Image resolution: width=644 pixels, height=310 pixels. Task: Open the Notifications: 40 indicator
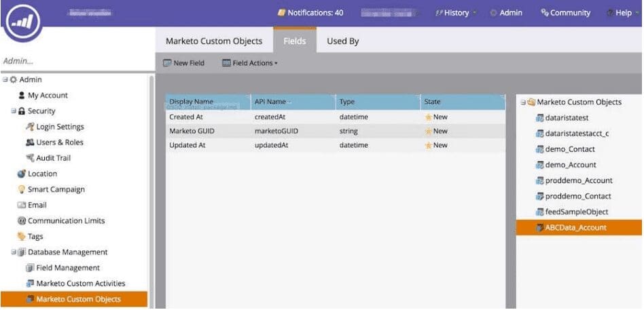310,13
